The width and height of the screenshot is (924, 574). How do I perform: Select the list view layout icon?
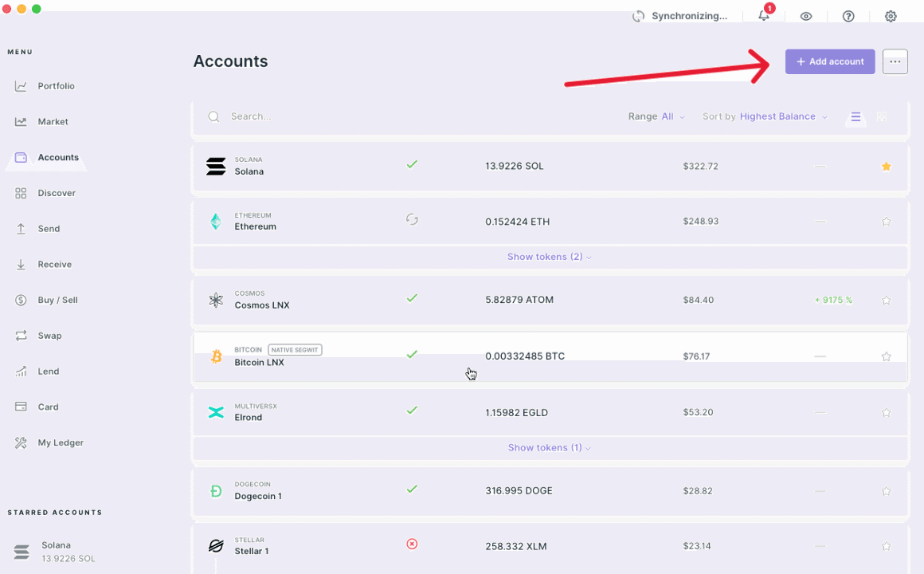click(x=855, y=116)
